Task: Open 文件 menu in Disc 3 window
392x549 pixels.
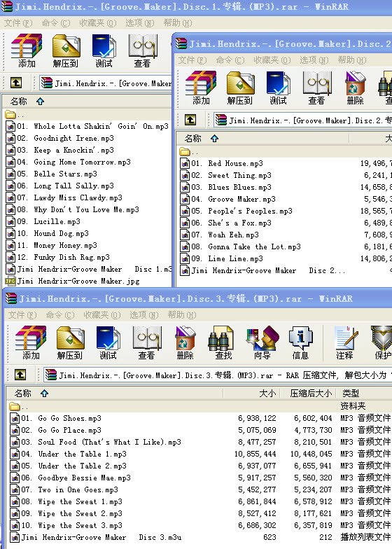Action: tap(22, 315)
